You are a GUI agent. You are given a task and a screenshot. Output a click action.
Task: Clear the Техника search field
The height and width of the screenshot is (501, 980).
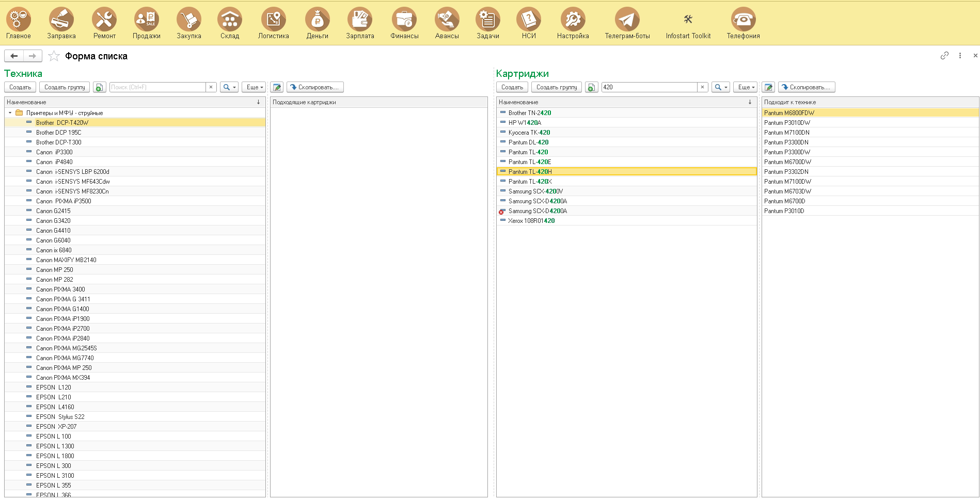pyautogui.click(x=211, y=87)
